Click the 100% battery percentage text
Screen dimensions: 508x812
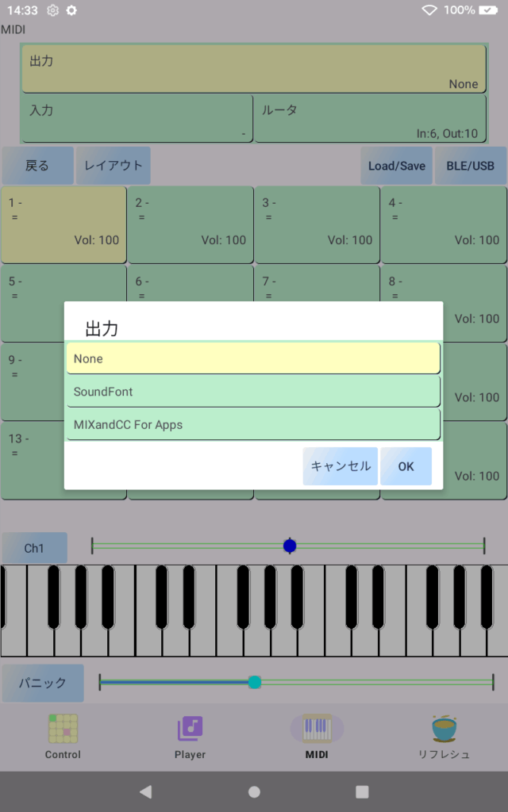460,10
